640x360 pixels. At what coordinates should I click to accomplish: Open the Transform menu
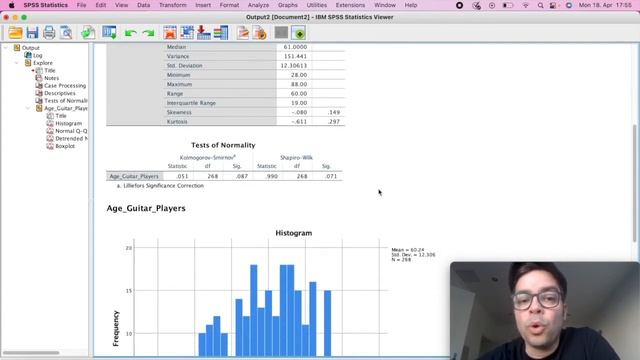[x=173, y=5]
